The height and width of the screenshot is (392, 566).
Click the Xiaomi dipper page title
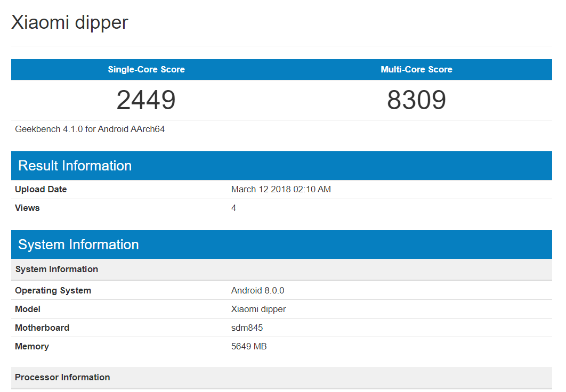click(69, 22)
